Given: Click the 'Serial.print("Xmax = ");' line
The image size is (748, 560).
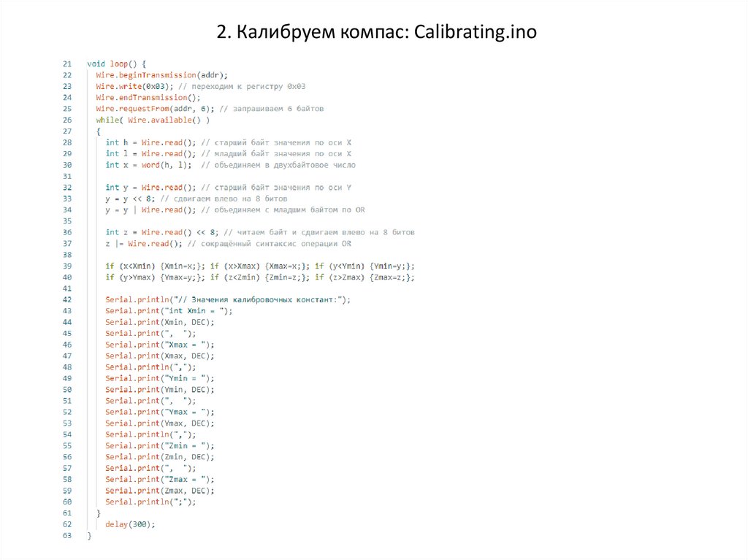Looking at the screenshot, I should pos(160,345).
